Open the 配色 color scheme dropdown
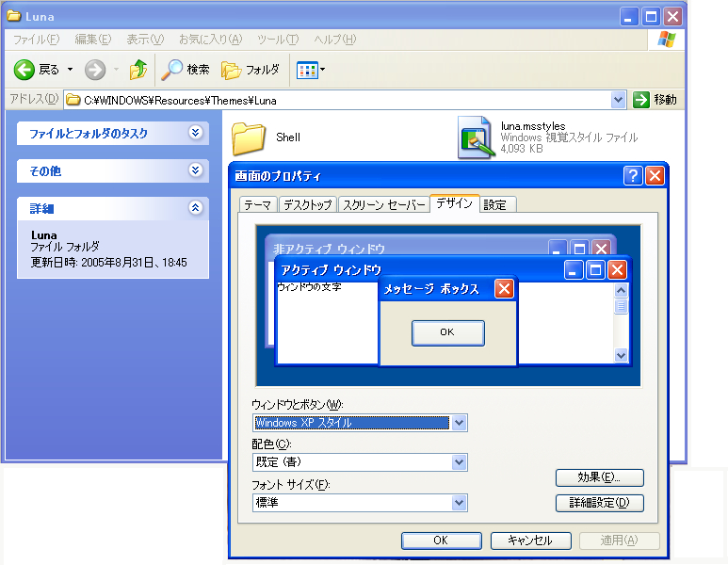Image resolution: width=728 pixels, height=565 pixels. [x=459, y=462]
